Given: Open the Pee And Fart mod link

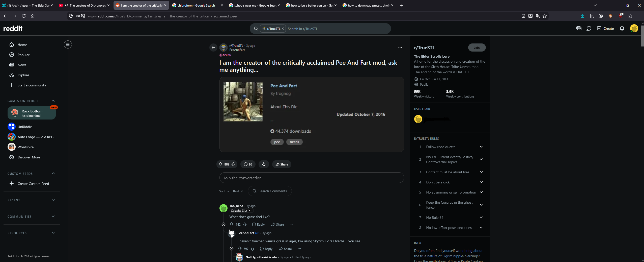Looking at the screenshot, I should point(284,86).
